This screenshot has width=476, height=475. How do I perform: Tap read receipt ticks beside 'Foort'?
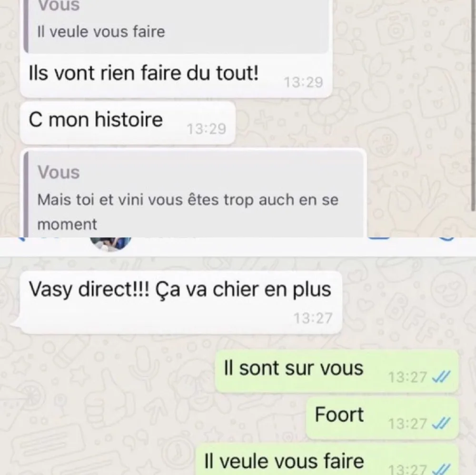[x=441, y=424]
